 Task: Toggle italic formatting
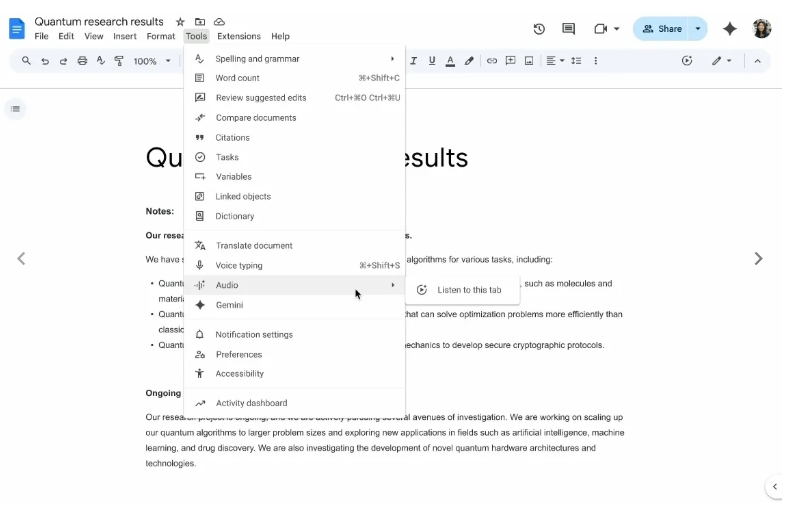(413, 61)
